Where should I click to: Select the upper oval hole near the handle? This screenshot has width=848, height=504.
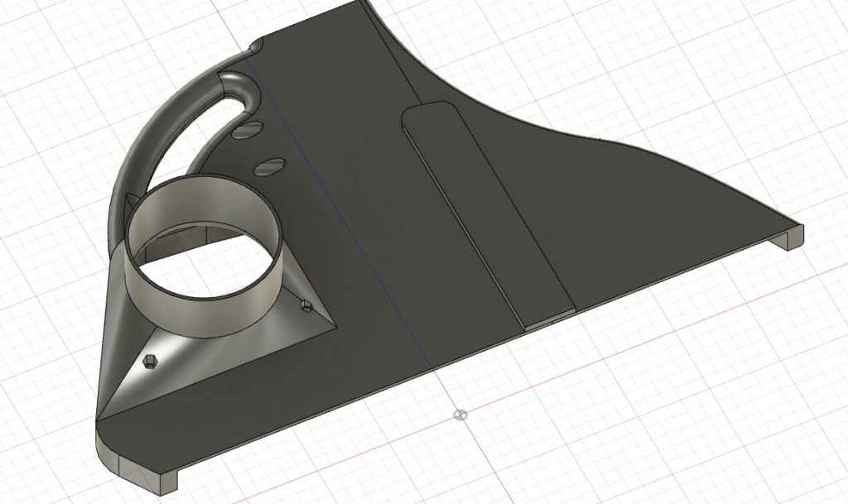(x=249, y=130)
